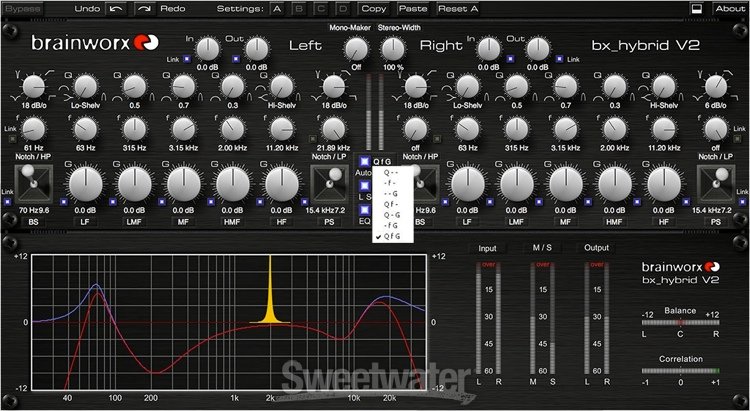750x411 pixels.
Task: Click the window icon left of About
Action: coord(696,9)
